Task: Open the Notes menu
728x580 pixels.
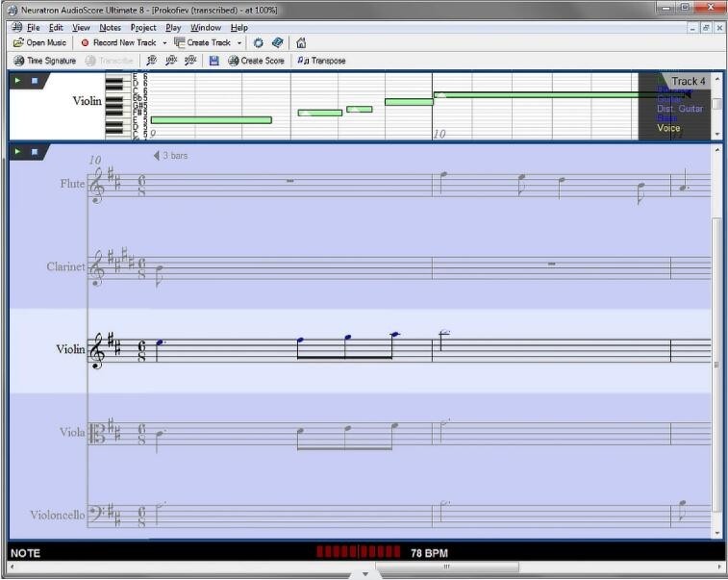Action: pyautogui.click(x=110, y=28)
